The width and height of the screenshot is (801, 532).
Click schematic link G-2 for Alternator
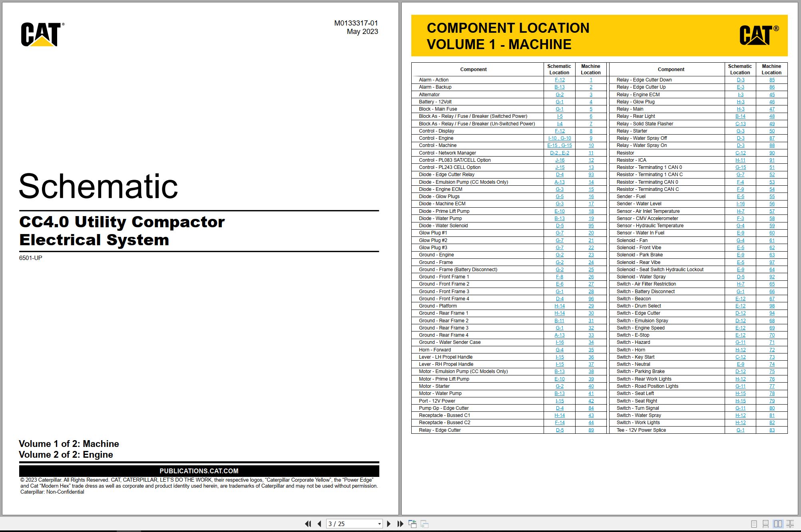coord(560,95)
